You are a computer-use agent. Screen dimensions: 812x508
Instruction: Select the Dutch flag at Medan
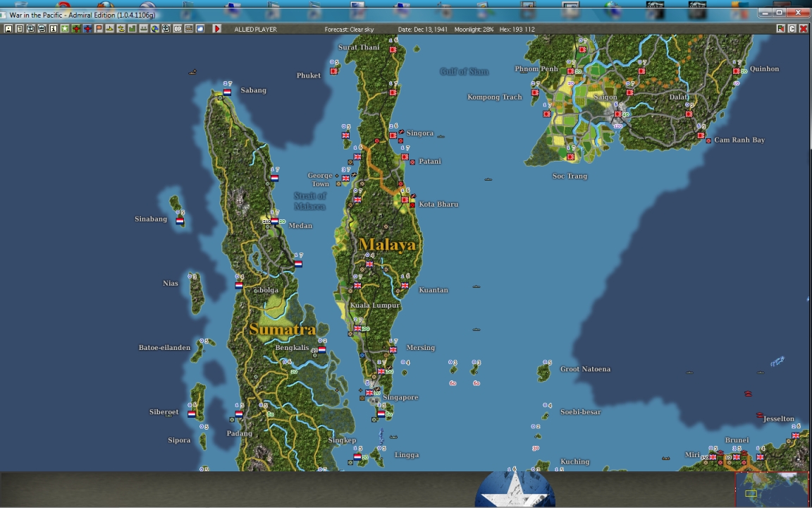(x=274, y=221)
